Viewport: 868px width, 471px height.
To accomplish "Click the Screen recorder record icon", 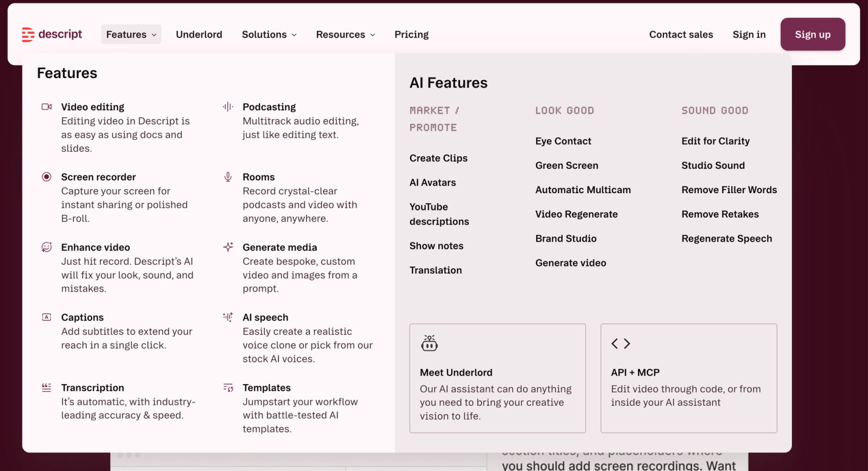I will coord(47,177).
